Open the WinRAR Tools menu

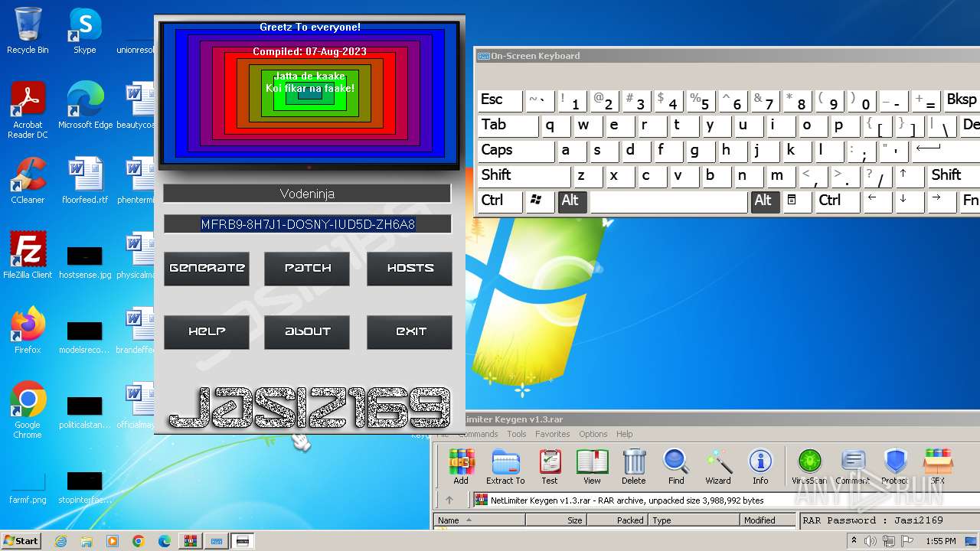[517, 434]
